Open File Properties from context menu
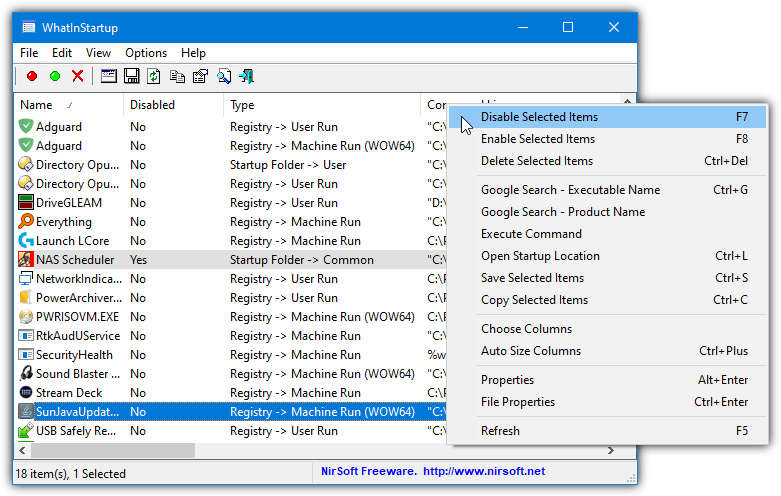 608,401
